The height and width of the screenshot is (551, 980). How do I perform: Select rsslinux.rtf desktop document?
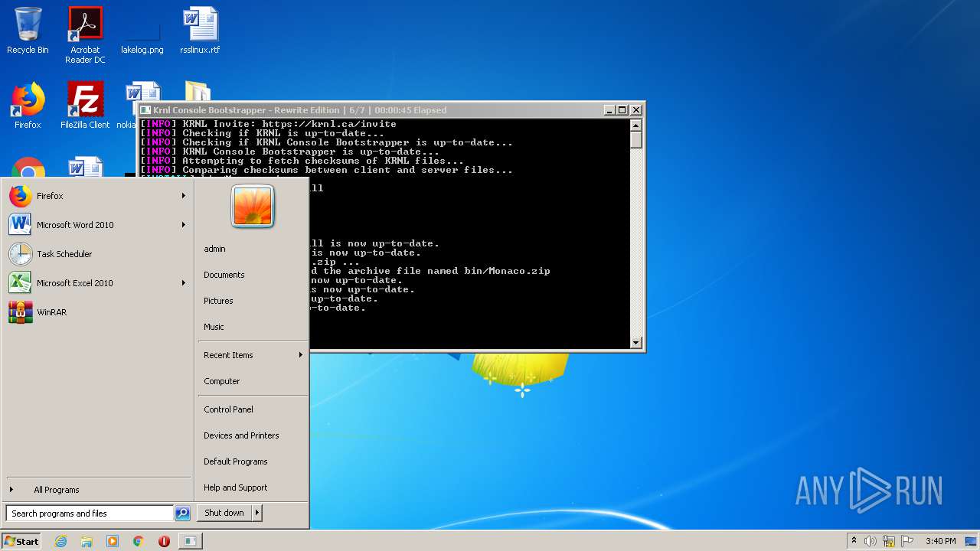point(200,31)
